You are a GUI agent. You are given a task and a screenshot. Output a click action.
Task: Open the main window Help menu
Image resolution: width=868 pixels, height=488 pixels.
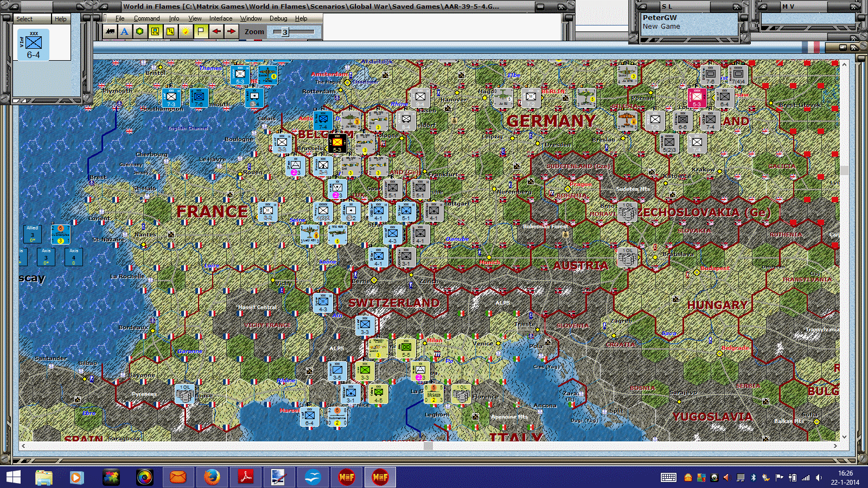point(301,18)
